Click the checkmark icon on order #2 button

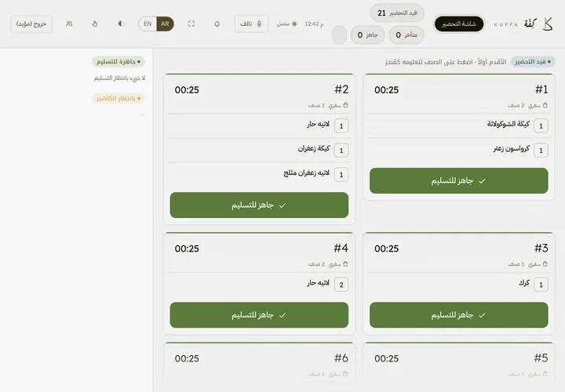pos(282,205)
